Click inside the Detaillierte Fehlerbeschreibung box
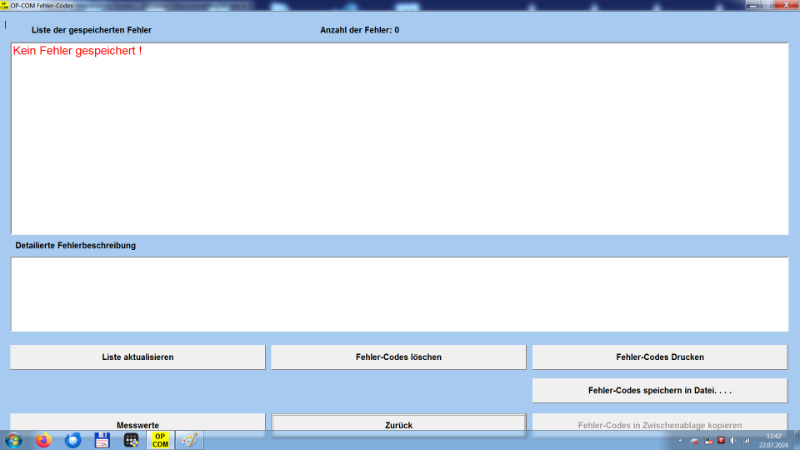Viewport: 800px width, 450px height. click(399, 294)
